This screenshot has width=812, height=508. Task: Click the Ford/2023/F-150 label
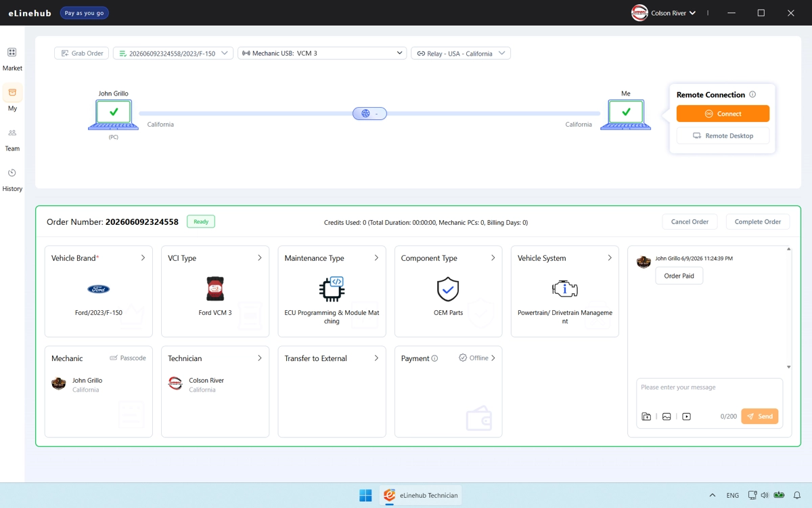pyautogui.click(x=99, y=313)
